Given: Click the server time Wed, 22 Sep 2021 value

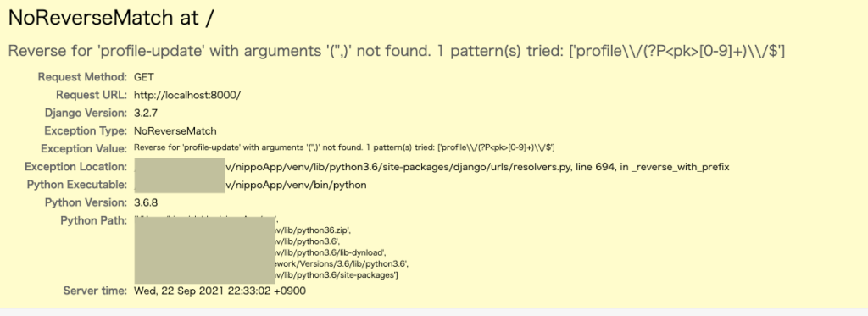Looking at the screenshot, I should [220, 291].
